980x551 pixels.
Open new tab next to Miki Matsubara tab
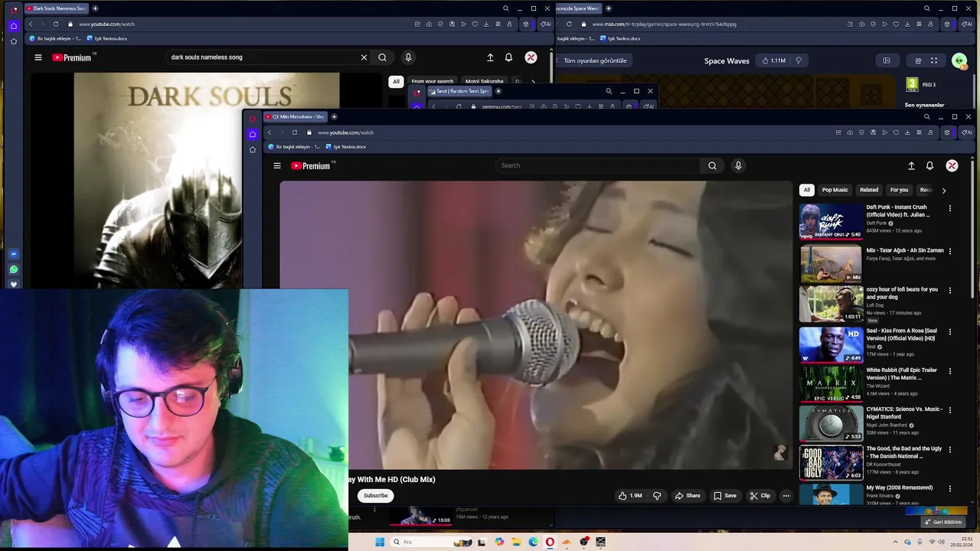point(334,116)
